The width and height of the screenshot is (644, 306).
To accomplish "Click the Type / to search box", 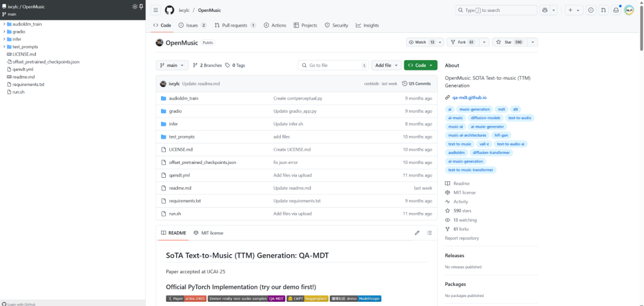I will point(496,10).
